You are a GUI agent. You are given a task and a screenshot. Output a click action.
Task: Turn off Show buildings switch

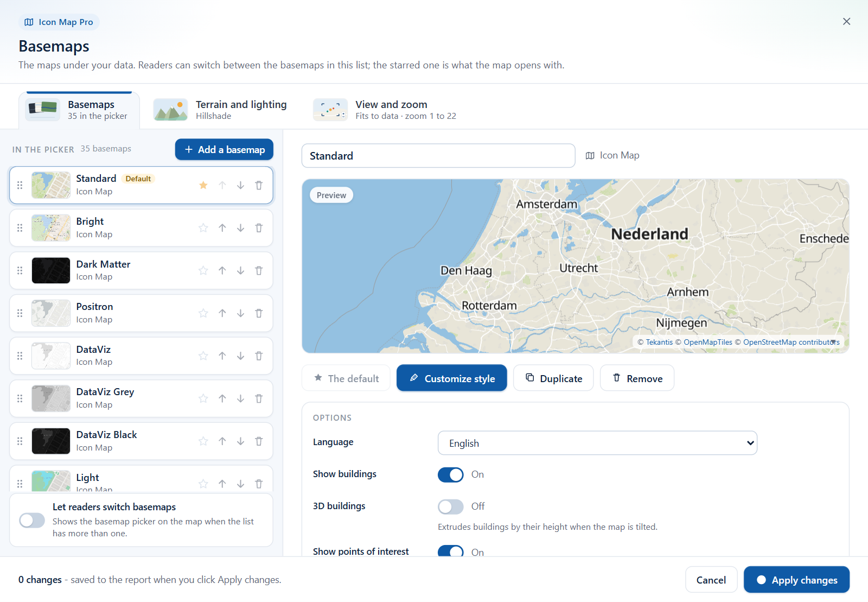pos(451,475)
